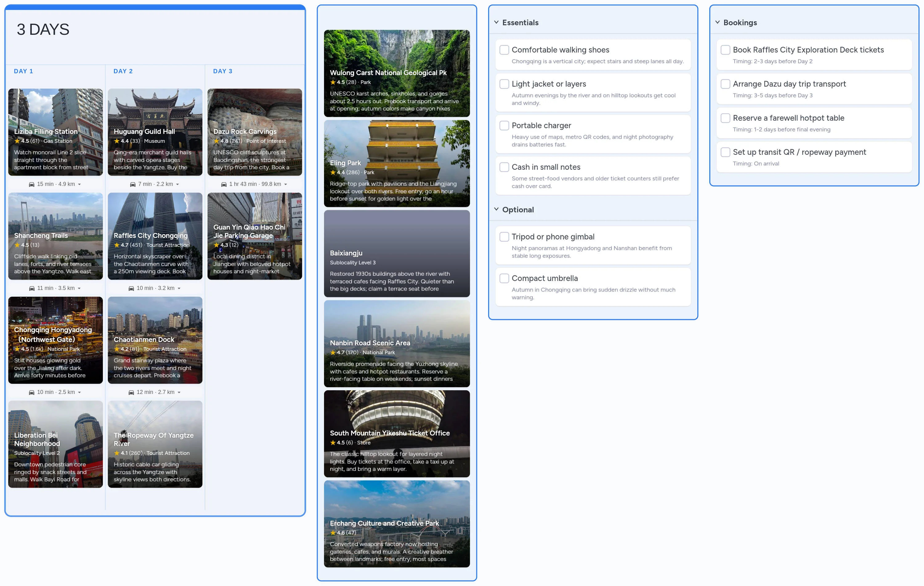Check Set up transit QR / ropeway payment
Screen dimensions: 924x586
[x=725, y=152]
